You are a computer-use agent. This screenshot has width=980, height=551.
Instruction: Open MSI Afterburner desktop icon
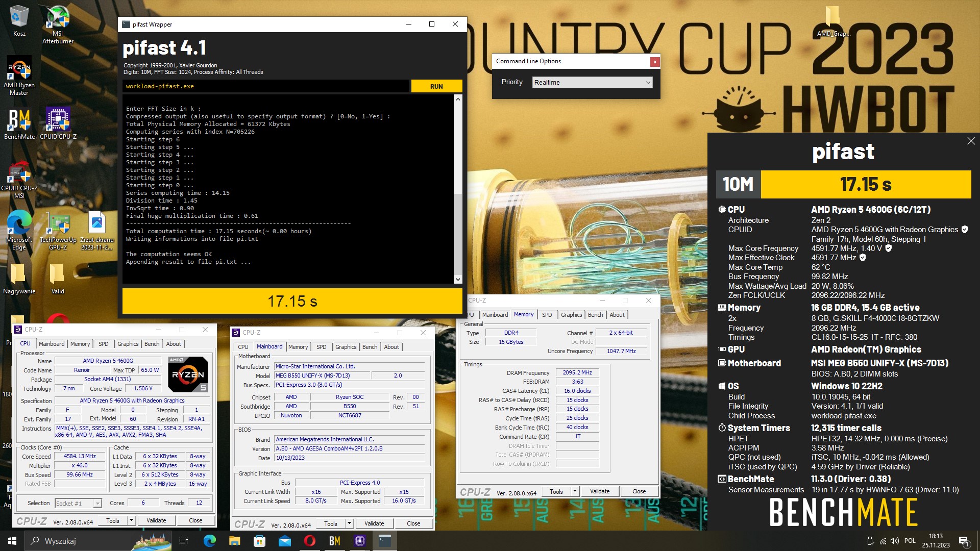[x=58, y=24]
